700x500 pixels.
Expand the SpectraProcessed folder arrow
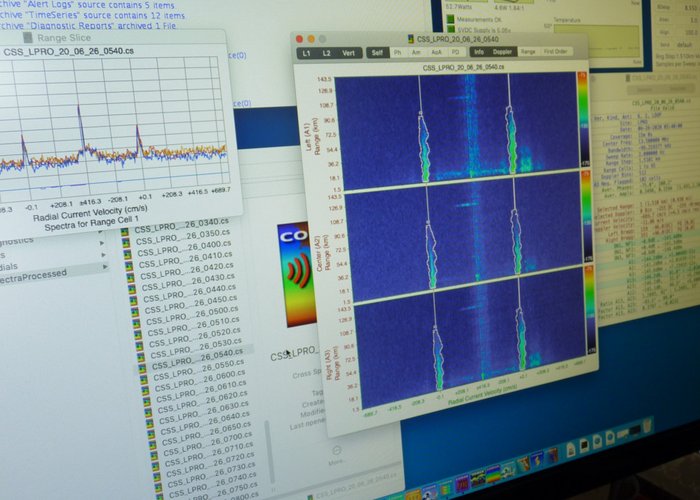(105, 267)
